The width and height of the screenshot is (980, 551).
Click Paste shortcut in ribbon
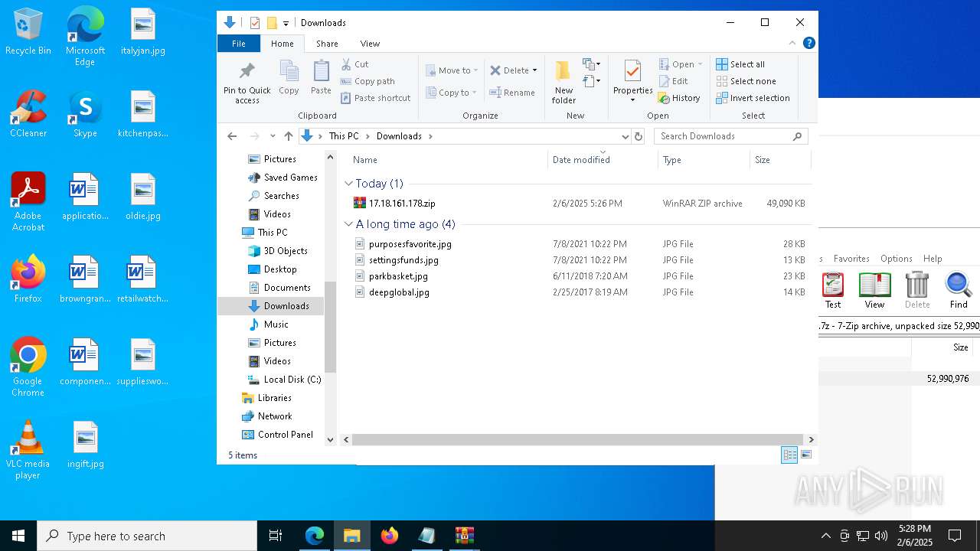click(x=375, y=98)
